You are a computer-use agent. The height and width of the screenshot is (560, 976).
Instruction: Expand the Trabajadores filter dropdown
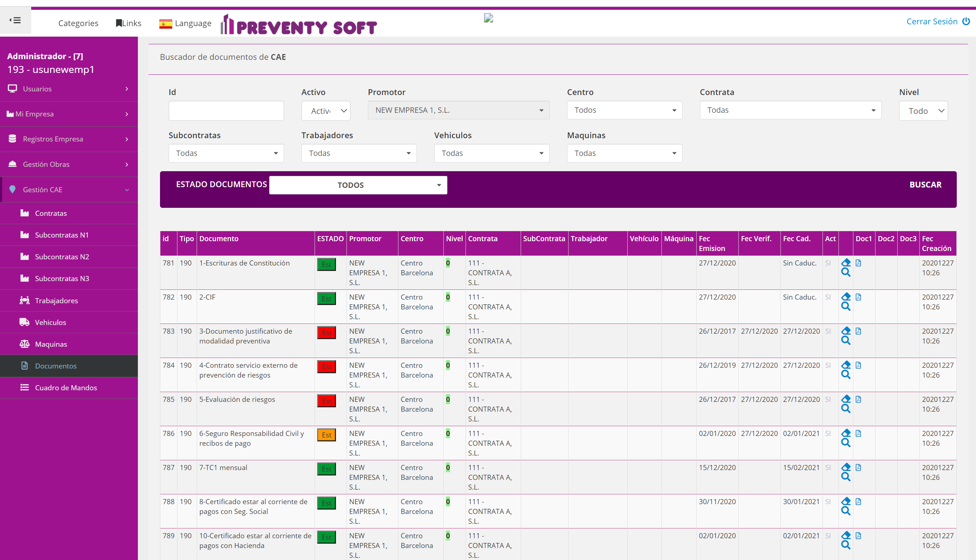pos(358,153)
